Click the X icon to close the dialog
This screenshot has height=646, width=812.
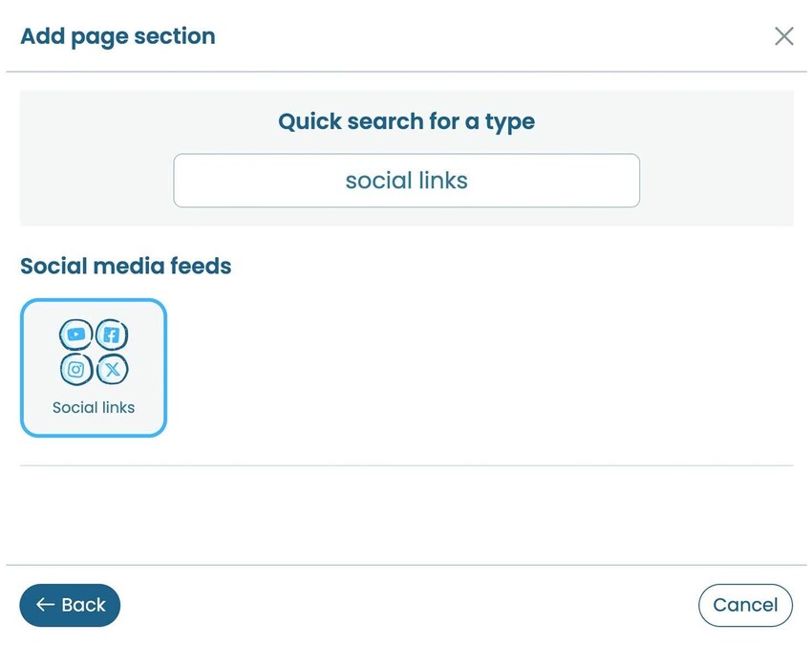[784, 35]
